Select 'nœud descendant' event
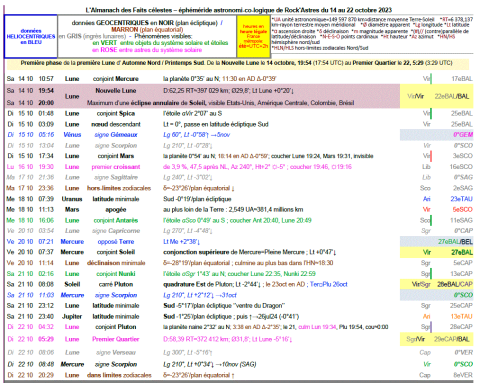 pyautogui.click(x=116, y=124)
